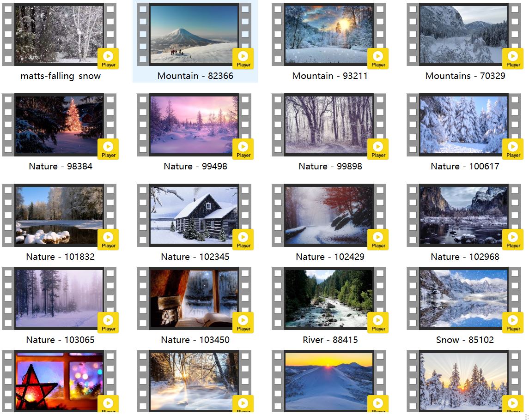Click Player badge on Nature - 102345
The width and height of the screenshot is (529, 420).
(x=243, y=240)
